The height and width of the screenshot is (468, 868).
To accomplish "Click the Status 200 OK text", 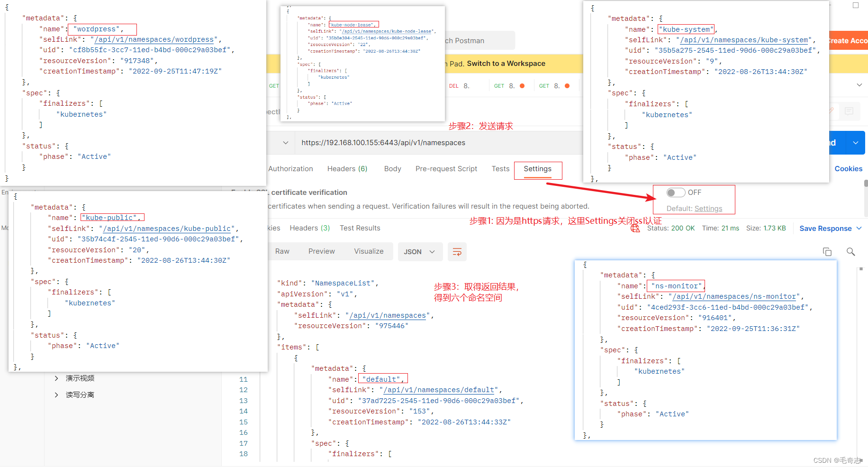I will tap(670, 228).
